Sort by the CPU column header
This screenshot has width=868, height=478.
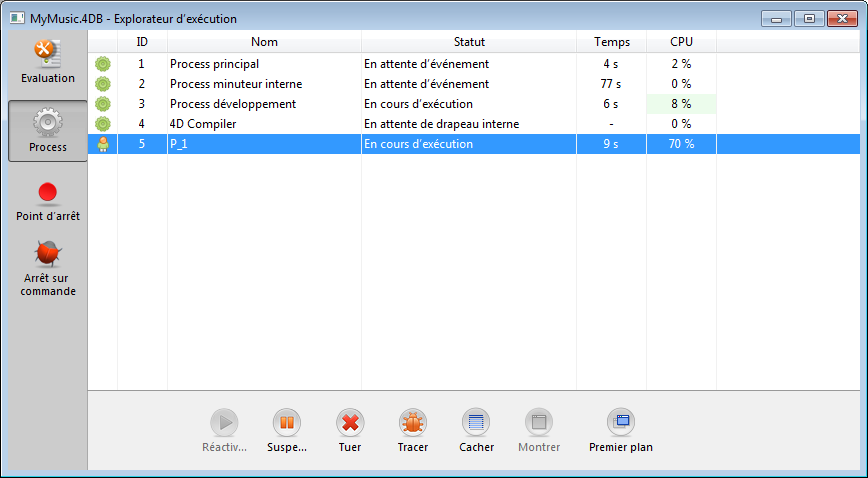click(x=681, y=42)
